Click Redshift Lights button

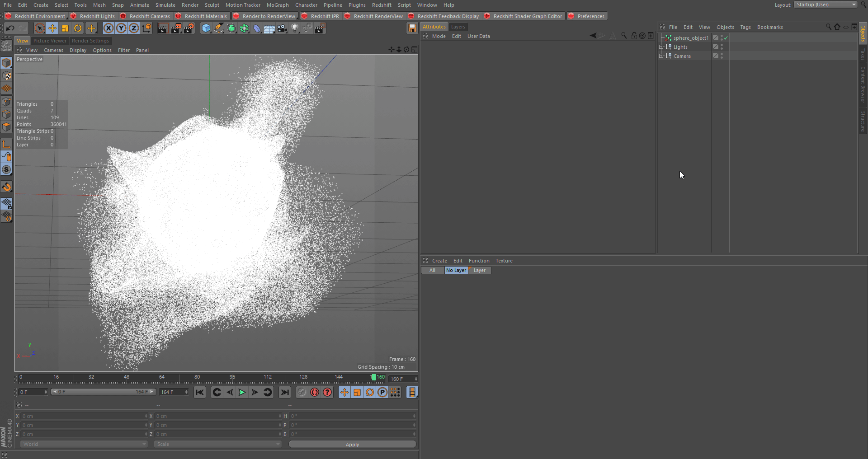coord(93,16)
